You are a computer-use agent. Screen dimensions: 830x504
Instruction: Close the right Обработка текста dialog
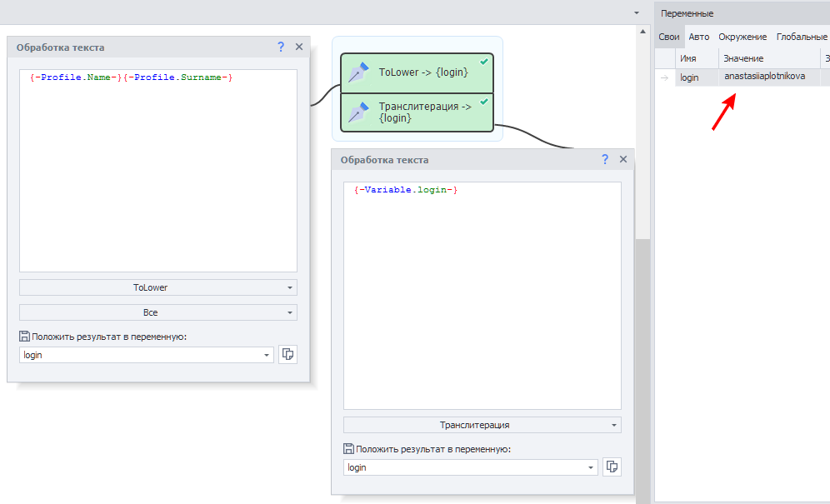tap(622, 159)
